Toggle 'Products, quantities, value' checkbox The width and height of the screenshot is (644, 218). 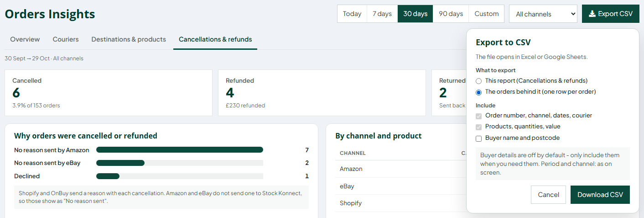(x=478, y=127)
